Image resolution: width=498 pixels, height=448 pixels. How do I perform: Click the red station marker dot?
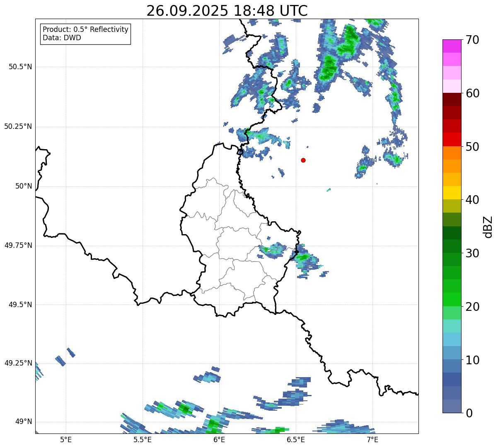(303, 160)
